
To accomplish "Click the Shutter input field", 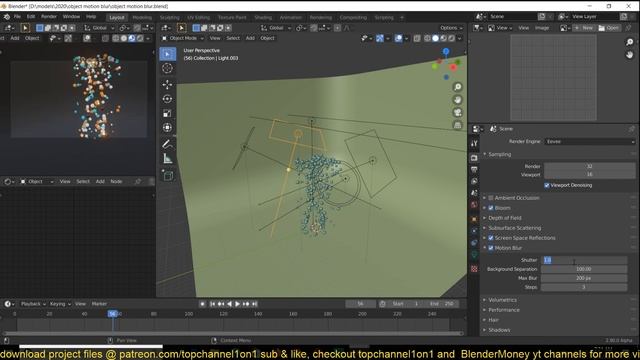I will click(x=584, y=260).
